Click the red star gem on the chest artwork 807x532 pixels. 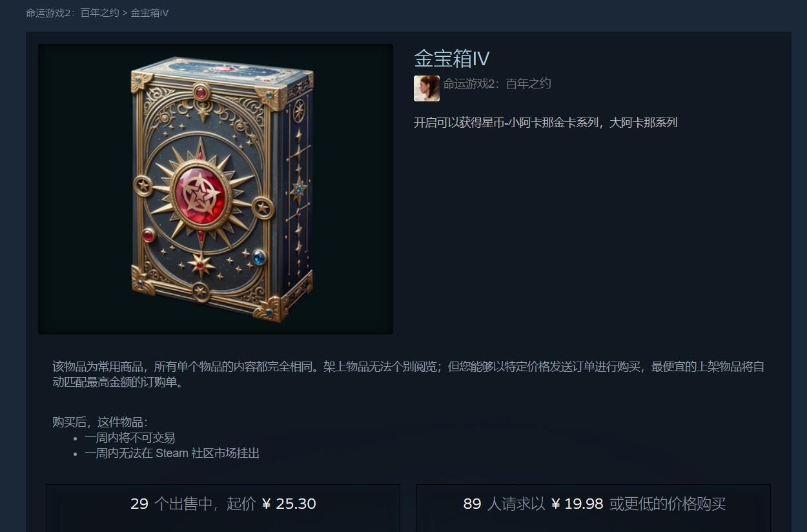(201, 193)
